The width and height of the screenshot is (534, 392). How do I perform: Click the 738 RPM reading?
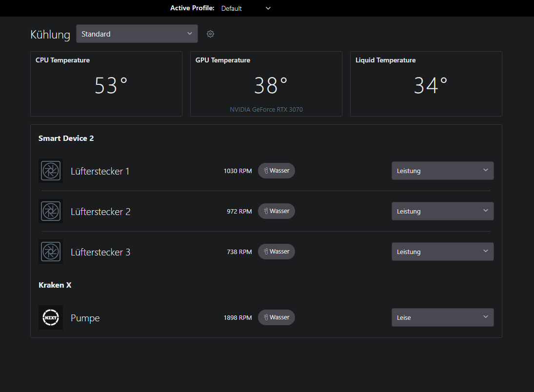(239, 252)
